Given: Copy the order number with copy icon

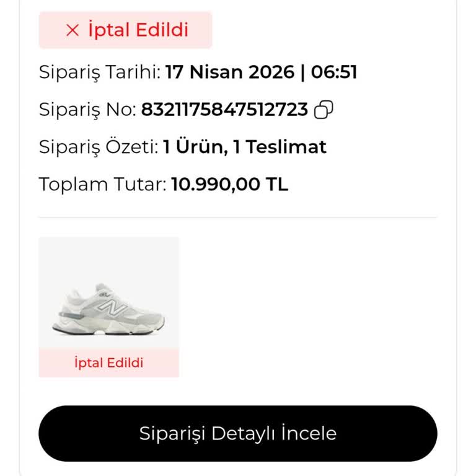Looking at the screenshot, I should [x=324, y=110].
